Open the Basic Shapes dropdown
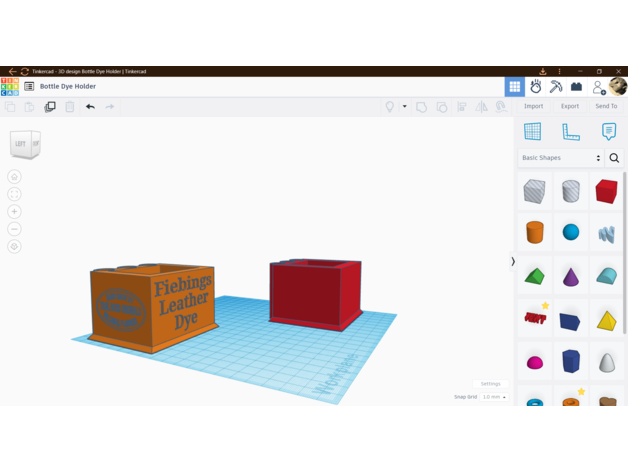Image resolution: width=628 pixels, height=472 pixels. 561,158
